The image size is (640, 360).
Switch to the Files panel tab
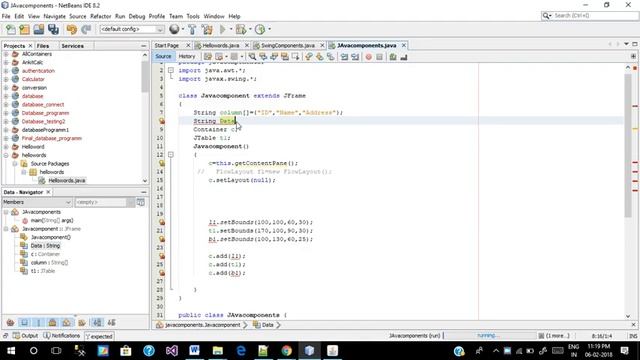coord(43,46)
